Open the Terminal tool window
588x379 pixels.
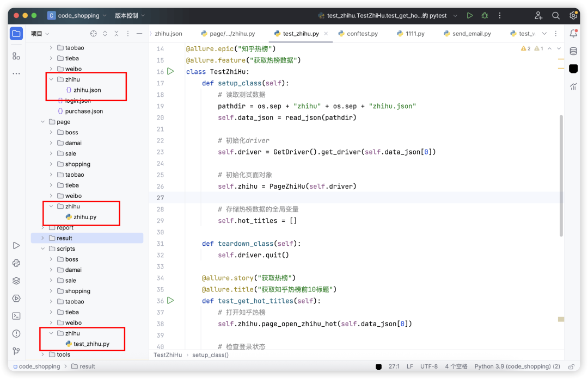pos(16,316)
